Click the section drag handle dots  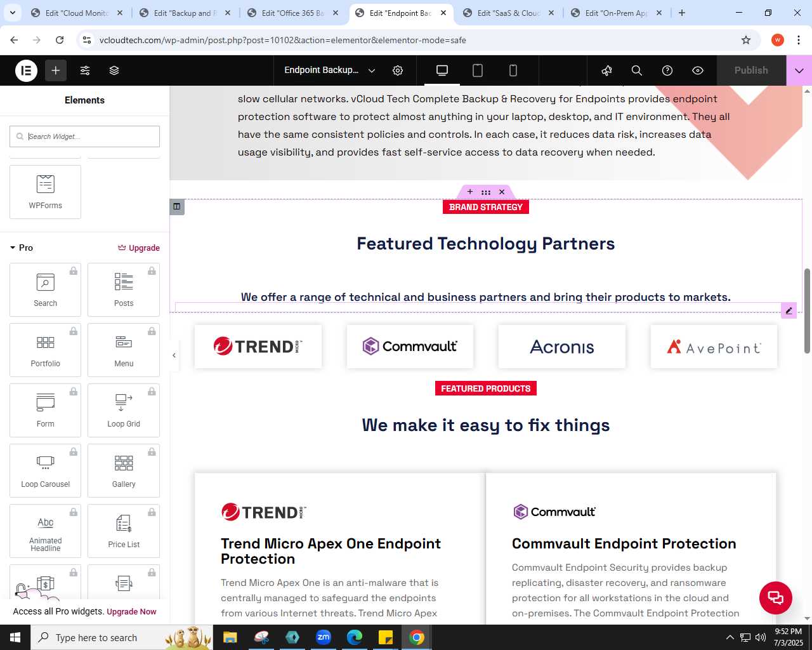[x=486, y=192]
